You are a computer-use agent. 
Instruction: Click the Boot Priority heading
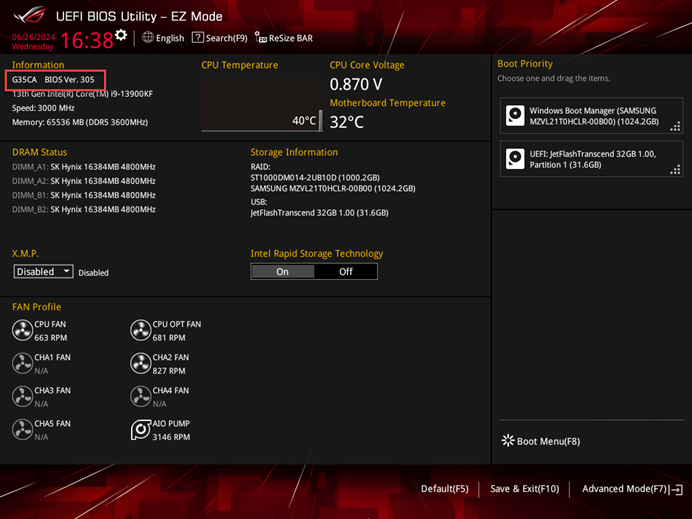[x=525, y=64]
